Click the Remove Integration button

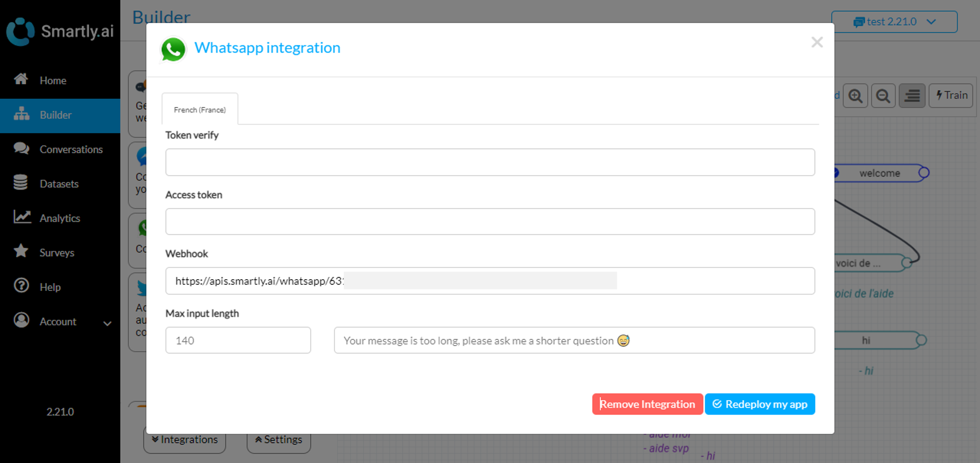[647, 404]
